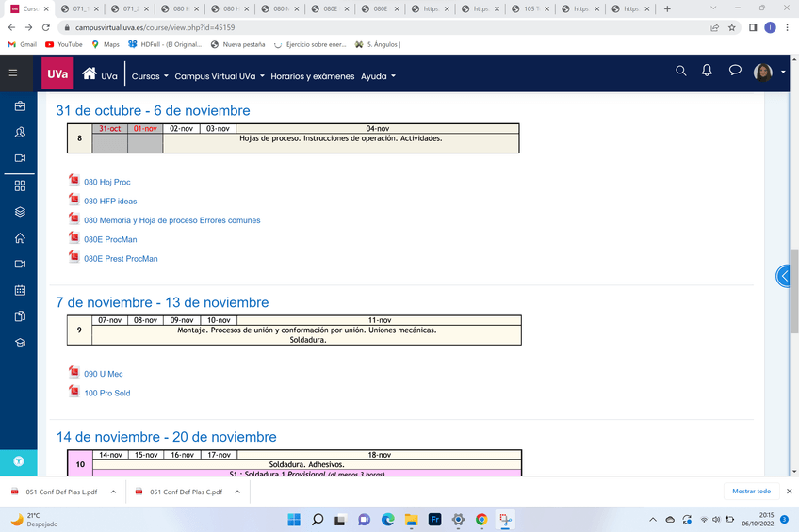Screen dimensions: 799x532
Task: Open the 100 Pro Sold file
Action: pos(107,393)
